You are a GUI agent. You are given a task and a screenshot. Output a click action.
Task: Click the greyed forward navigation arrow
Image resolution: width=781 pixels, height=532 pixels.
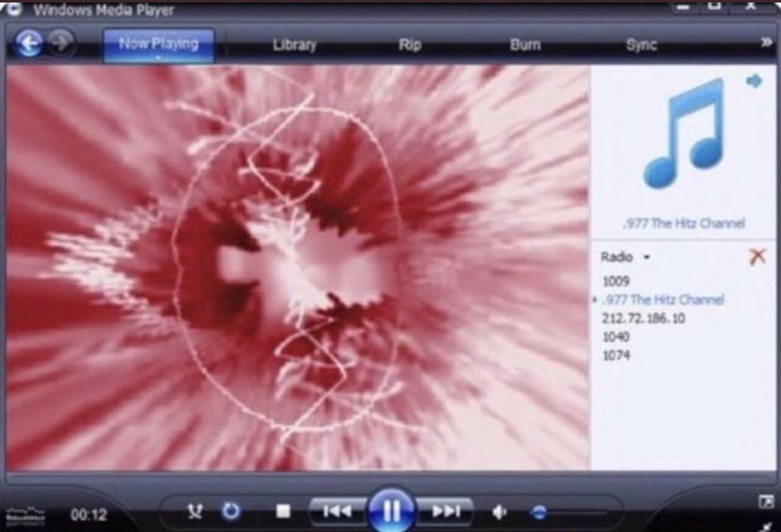click(x=62, y=44)
